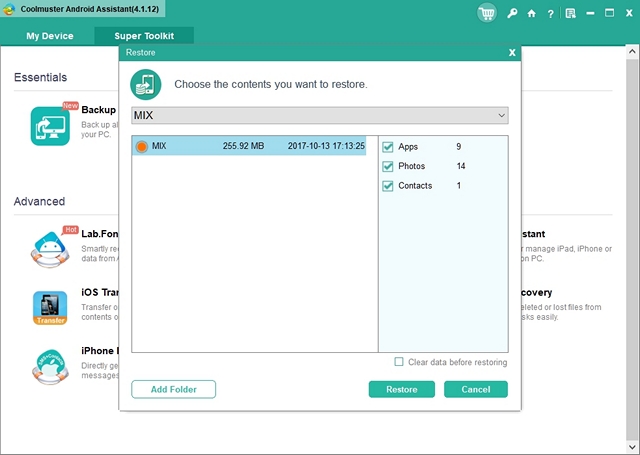Enable Clear data before restoring
Viewport: 640px width, 455px height.
pyautogui.click(x=399, y=362)
